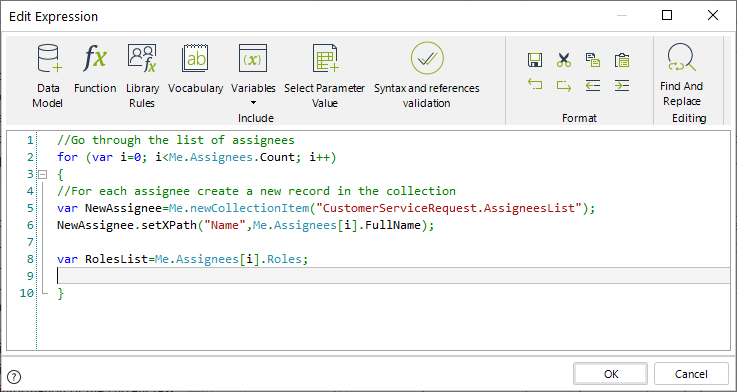This screenshot has height=392, width=737.
Task: Increase indent of the code
Action: [622, 86]
